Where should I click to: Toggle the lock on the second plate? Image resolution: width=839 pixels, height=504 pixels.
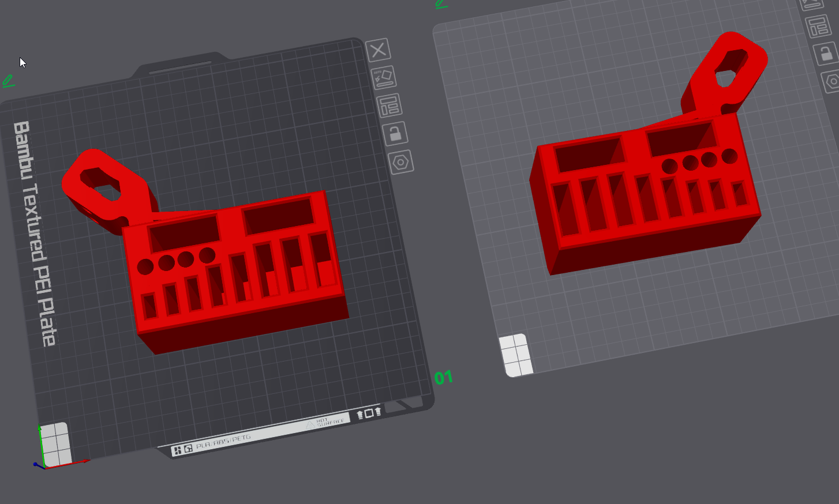825,54
